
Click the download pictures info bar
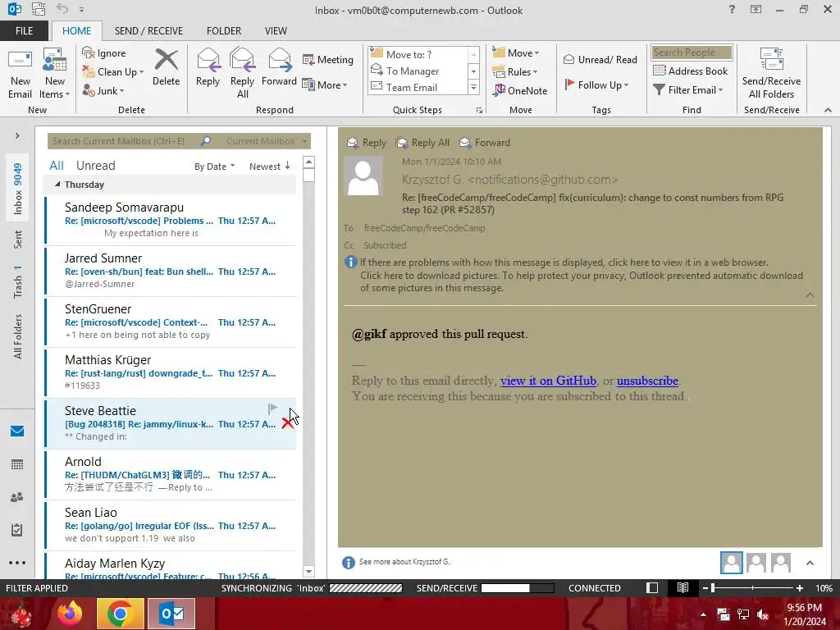pyautogui.click(x=582, y=282)
